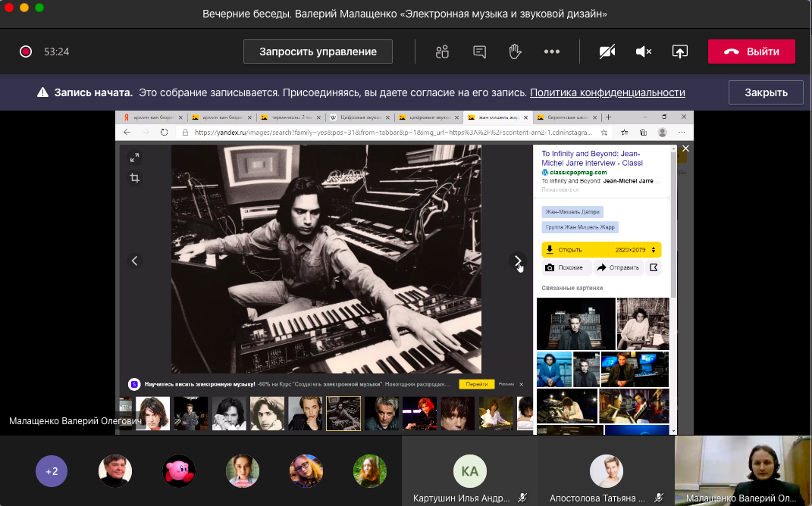812x506 pixels.
Task: Go to next image with right arrow
Action: tap(518, 261)
